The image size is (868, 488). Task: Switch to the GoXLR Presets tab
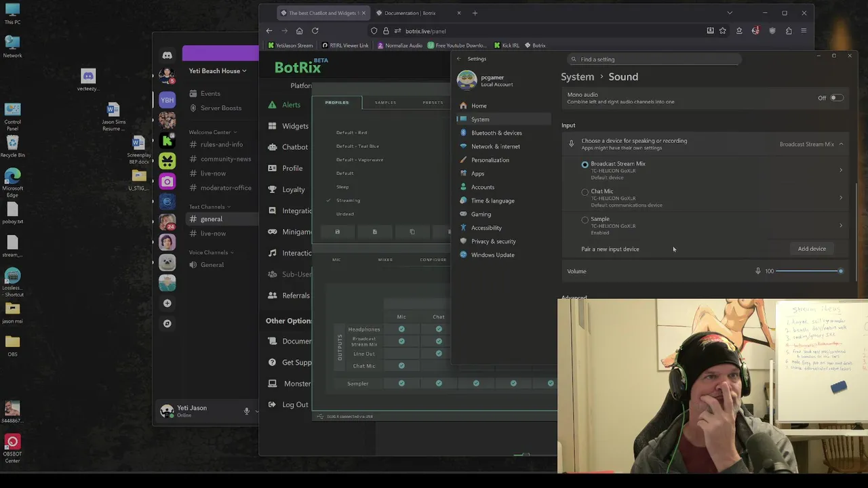[x=433, y=102]
